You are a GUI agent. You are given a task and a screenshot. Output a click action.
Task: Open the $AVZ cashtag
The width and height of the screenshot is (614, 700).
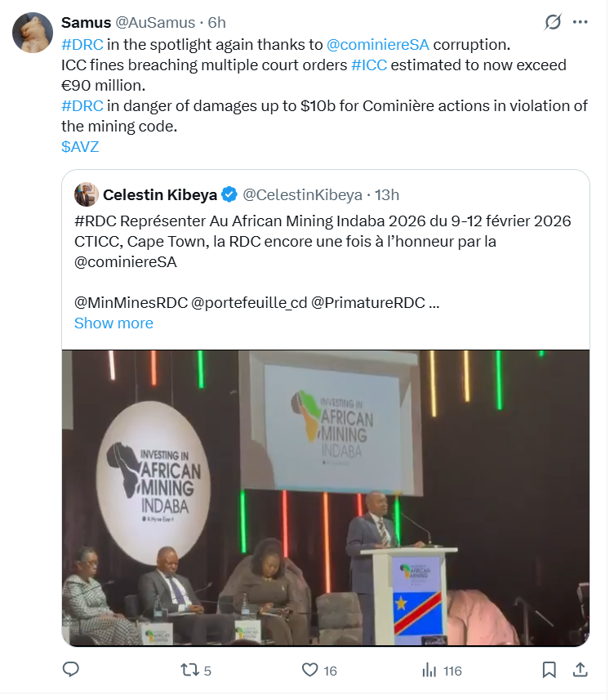(x=80, y=146)
